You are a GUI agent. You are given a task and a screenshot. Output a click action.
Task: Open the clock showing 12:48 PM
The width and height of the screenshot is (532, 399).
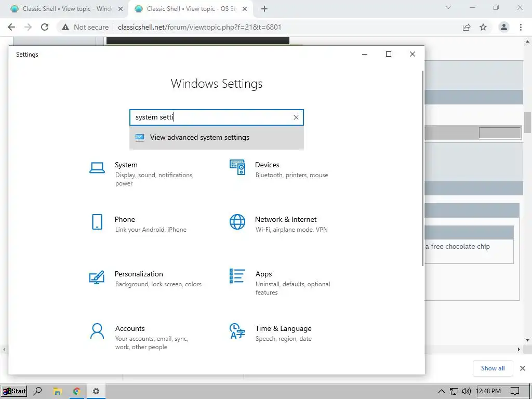click(488, 391)
